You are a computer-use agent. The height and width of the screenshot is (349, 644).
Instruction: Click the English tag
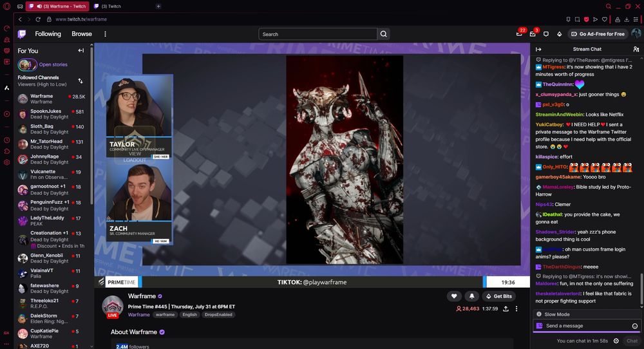pyautogui.click(x=189, y=314)
